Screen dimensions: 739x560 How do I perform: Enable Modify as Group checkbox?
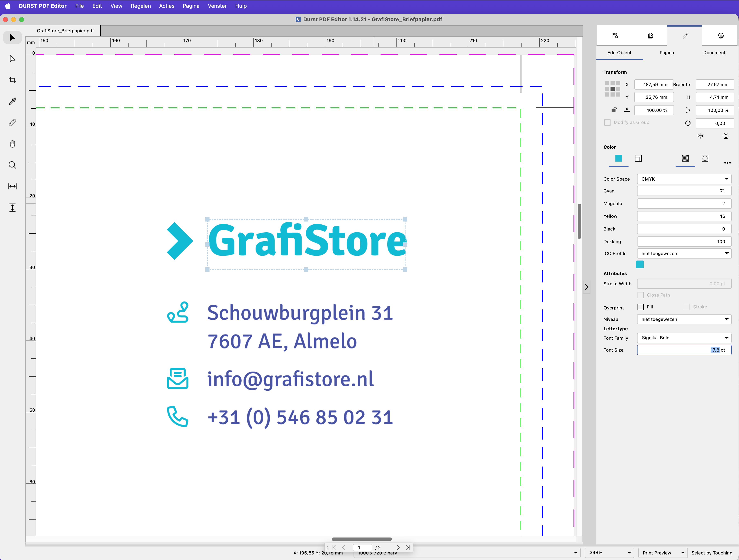pos(607,123)
